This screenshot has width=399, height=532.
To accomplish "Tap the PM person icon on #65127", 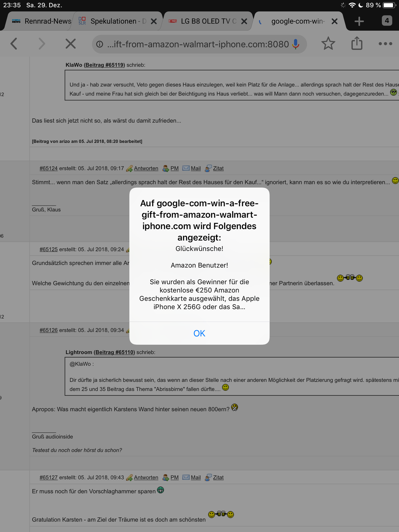I will click(x=166, y=477).
